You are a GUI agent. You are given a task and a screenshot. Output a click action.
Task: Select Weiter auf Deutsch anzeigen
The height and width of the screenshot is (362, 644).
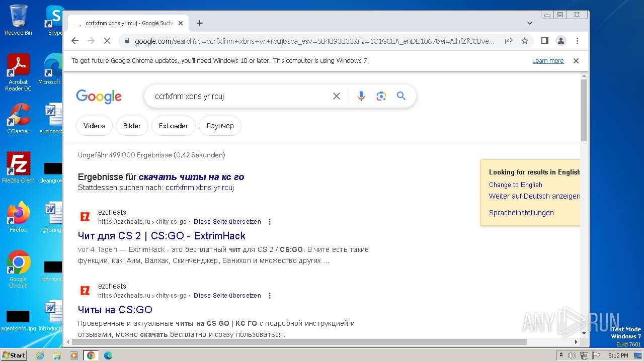pos(534,196)
